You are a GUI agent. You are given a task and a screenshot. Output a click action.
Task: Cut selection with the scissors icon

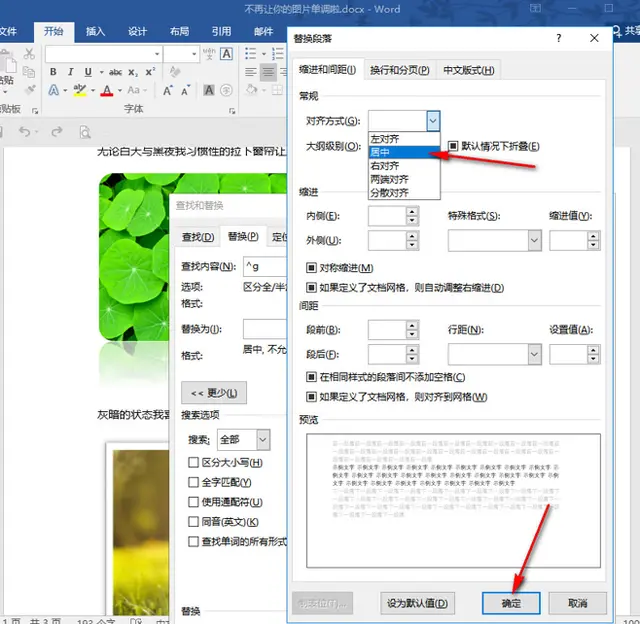tap(29, 53)
